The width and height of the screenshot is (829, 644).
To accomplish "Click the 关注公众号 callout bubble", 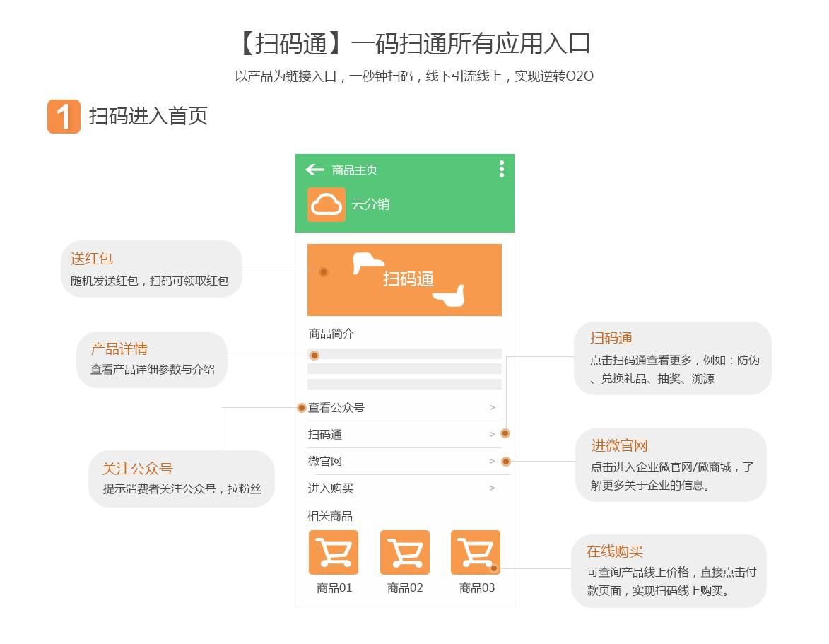I will pyautogui.click(x=181, y=479).
